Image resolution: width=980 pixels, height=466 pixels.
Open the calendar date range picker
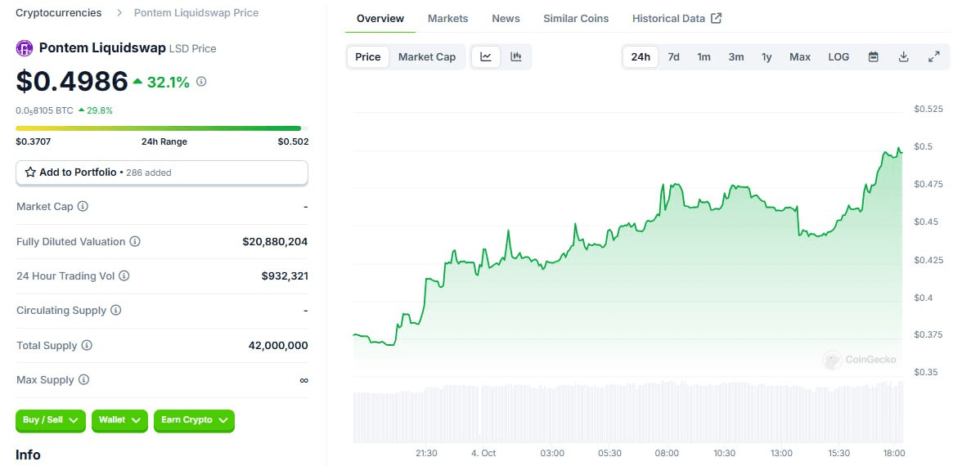click(x=874, y=57)
